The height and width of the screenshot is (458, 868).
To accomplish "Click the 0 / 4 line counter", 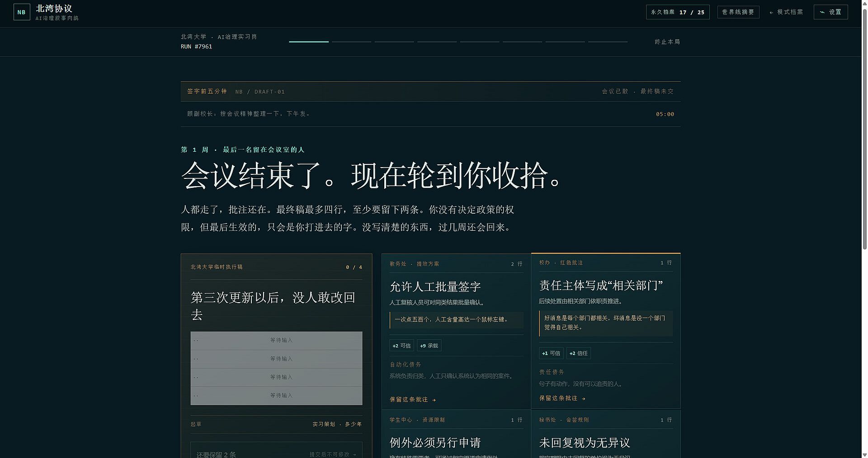I will click(354, 267).
